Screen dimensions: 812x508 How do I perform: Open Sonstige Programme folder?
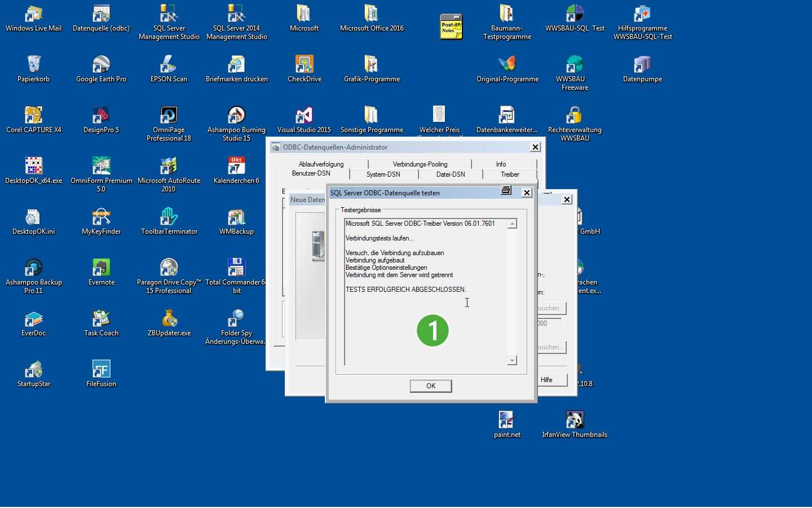coord(372,120)
